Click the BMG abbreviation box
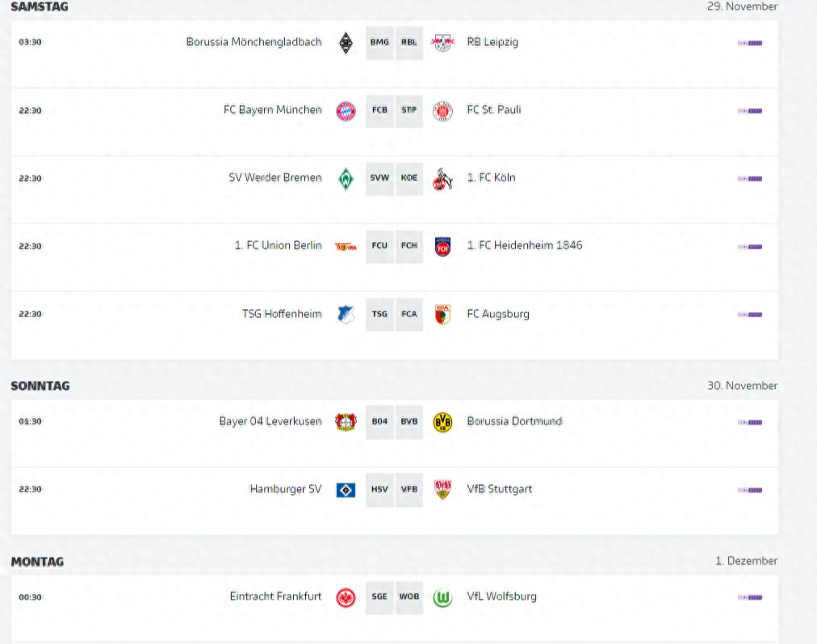The height and width of the screenshot is (644, 817). (379, 43)
